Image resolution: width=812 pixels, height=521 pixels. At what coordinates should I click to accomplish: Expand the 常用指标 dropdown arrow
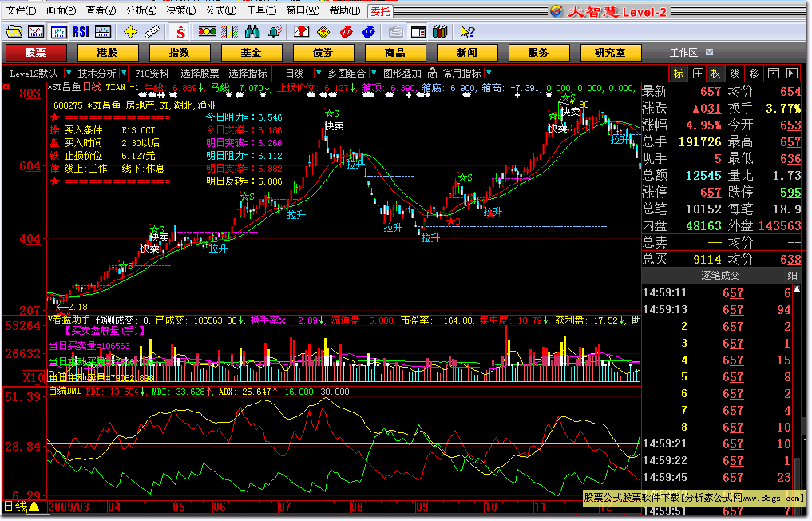tap(489, 73)
